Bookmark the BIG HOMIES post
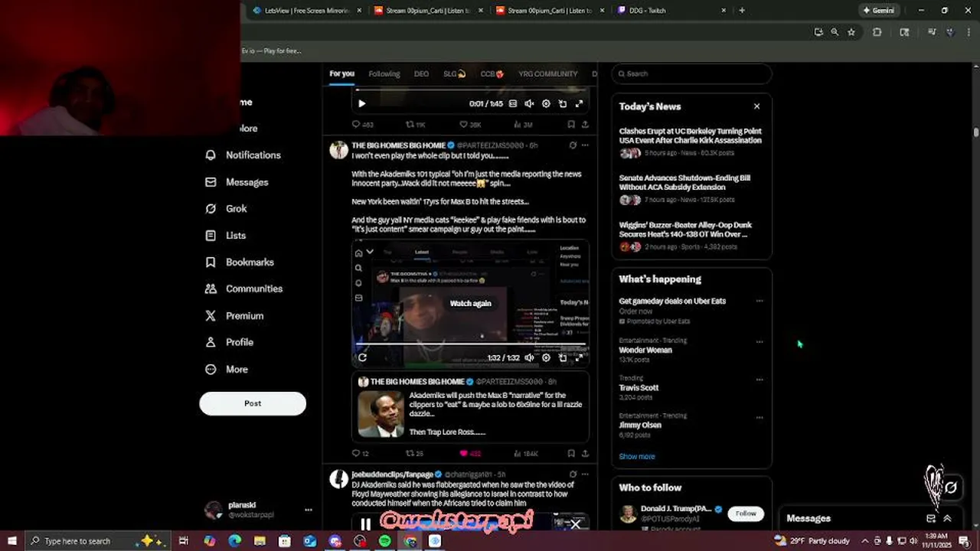Screen dimensions: 980x551 point(571,454)
